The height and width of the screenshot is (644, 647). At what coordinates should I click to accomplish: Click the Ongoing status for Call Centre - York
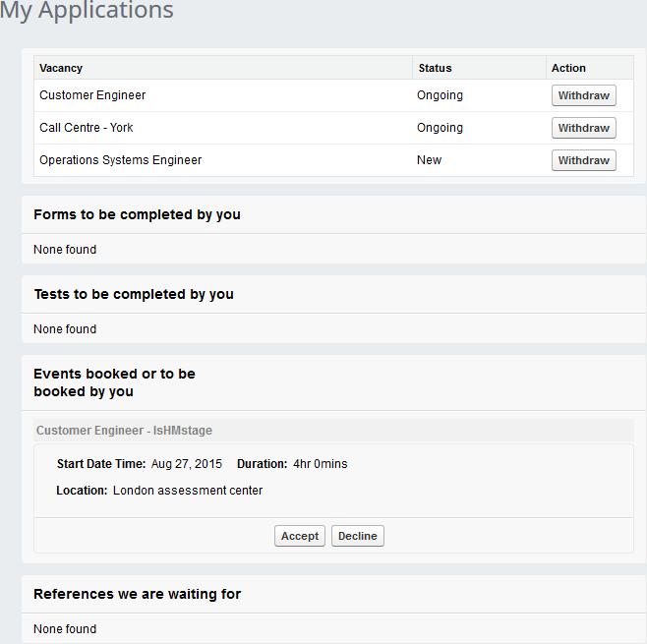pyautogui.click(x=440, y=128)
